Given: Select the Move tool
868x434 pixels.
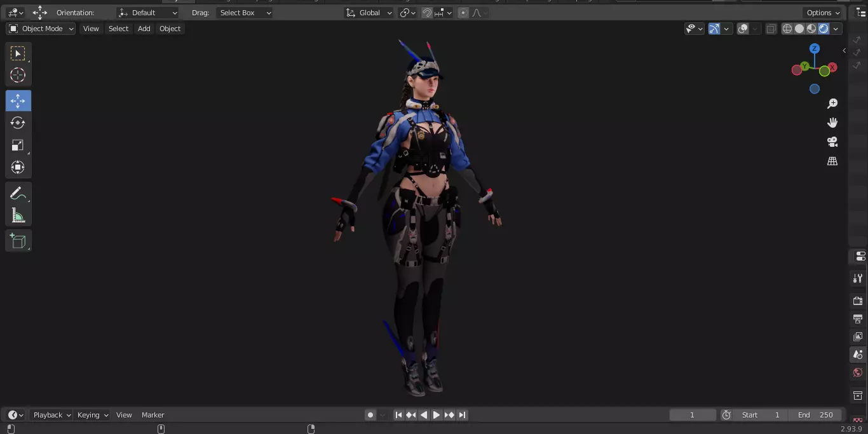Looking at the screenshot, I should [18, 101].
